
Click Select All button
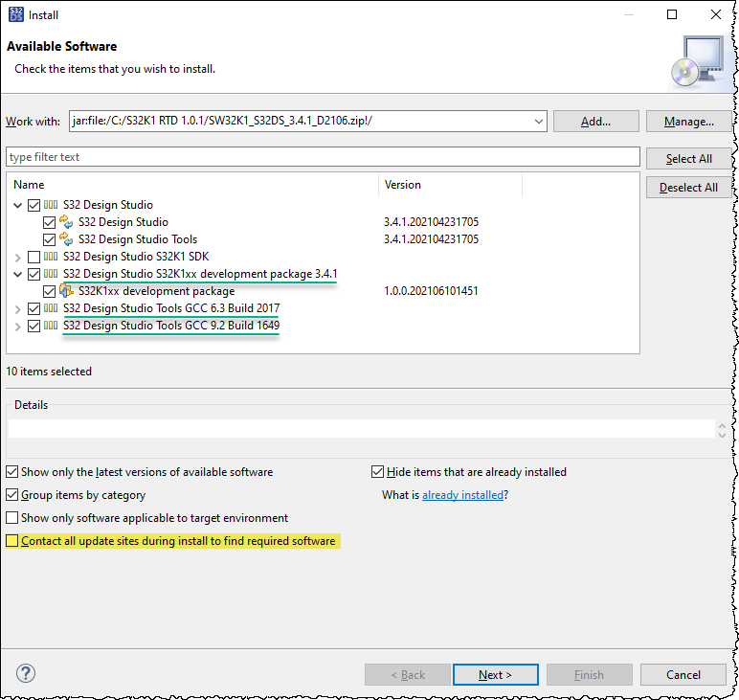click(x=688, y=159)
